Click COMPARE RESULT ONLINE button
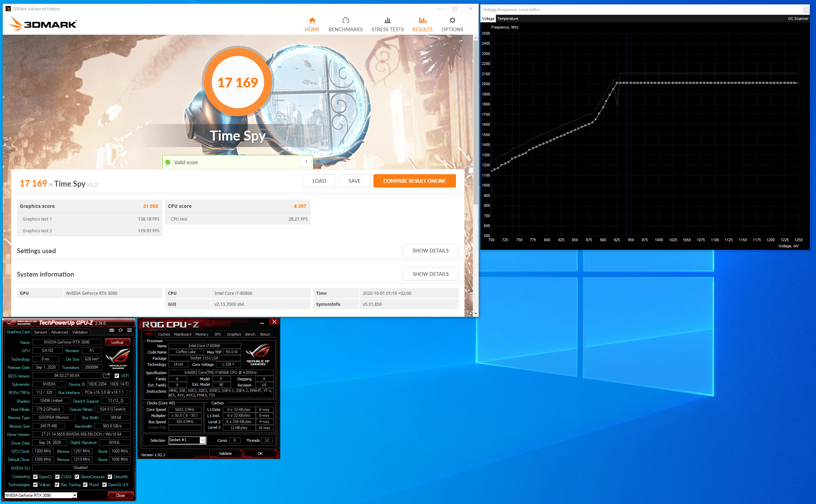The image size is (816, 504). point(415,181)
